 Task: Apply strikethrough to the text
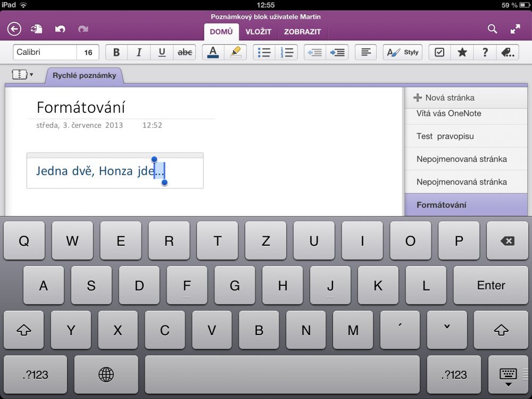pyautogui.click(x=185, y=52)
